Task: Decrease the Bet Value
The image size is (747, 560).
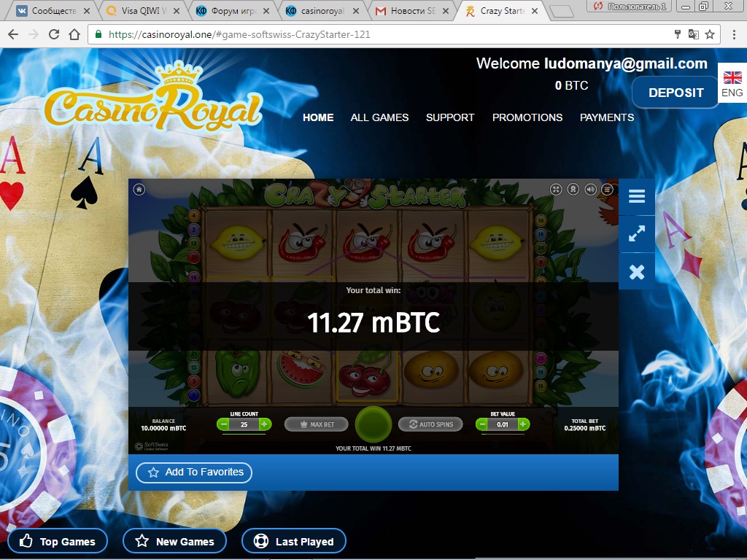Action: click(482, 424)
